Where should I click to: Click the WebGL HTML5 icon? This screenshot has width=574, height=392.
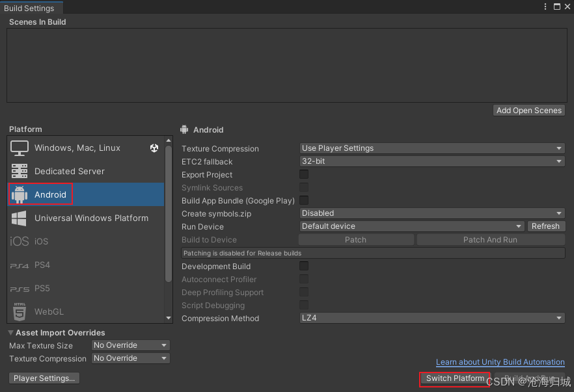click(x=20, y=312)
